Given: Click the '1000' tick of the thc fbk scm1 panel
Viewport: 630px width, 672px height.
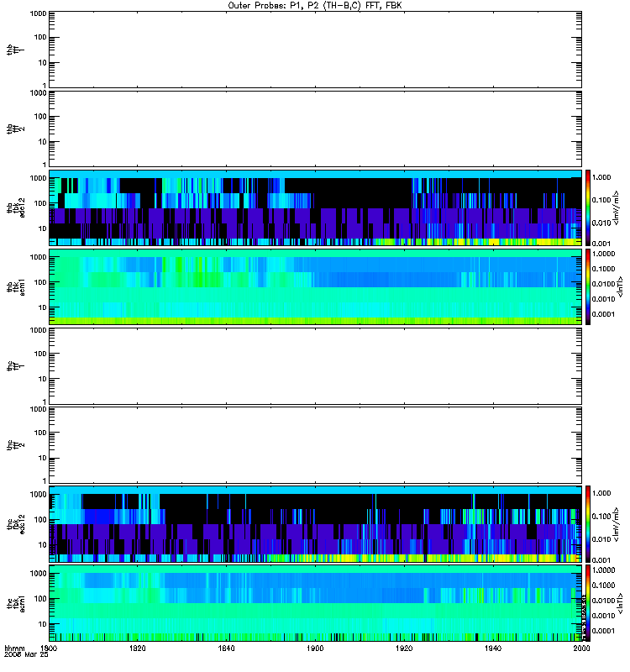Looking at the screenshot, I should pyautogui.click(x=38, y=574).
